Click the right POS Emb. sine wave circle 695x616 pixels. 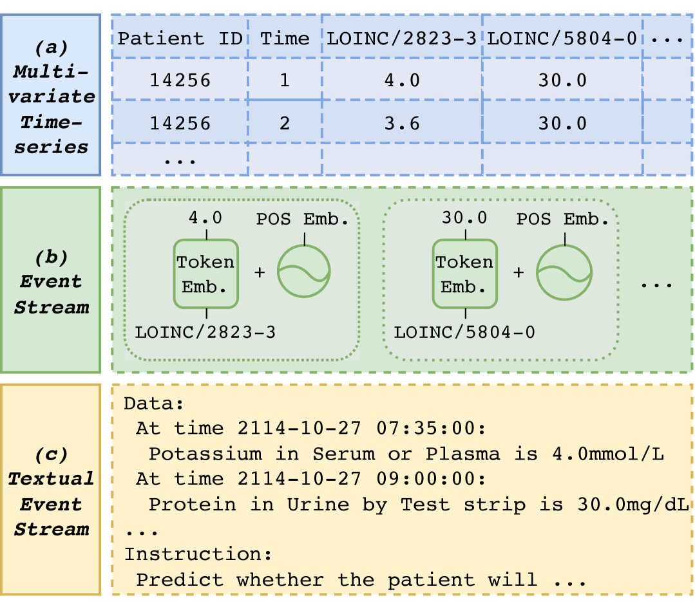click(x=564, y=272)
